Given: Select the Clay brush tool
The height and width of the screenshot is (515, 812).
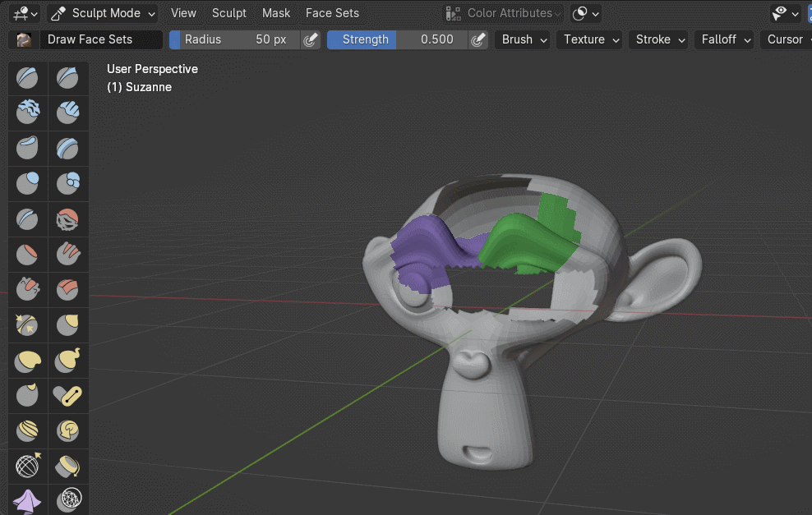Looking at the screenshot, I should pos(27,113).
